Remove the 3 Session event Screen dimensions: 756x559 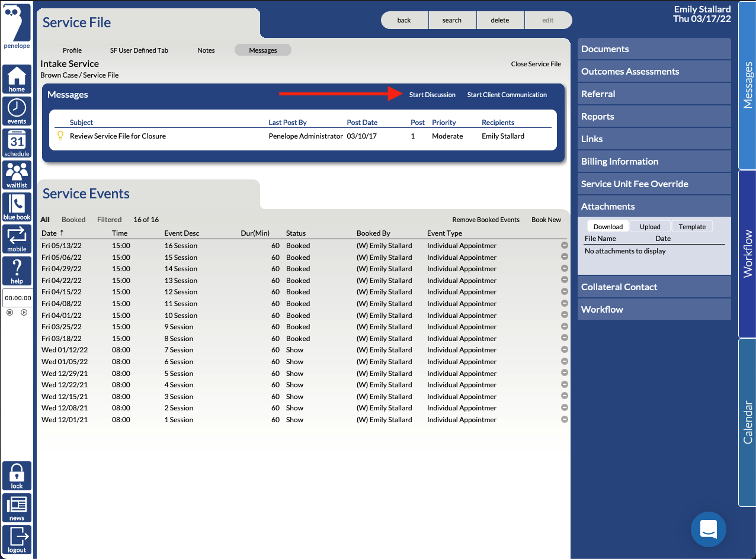pyautogui.click(x=565, y=396)
